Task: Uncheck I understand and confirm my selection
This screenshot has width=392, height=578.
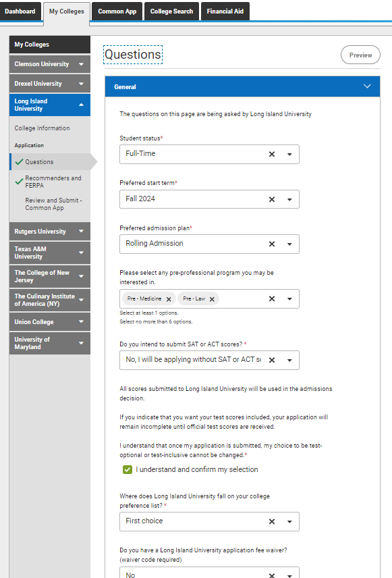Action: pyautogui.click(x=128, y=470)
